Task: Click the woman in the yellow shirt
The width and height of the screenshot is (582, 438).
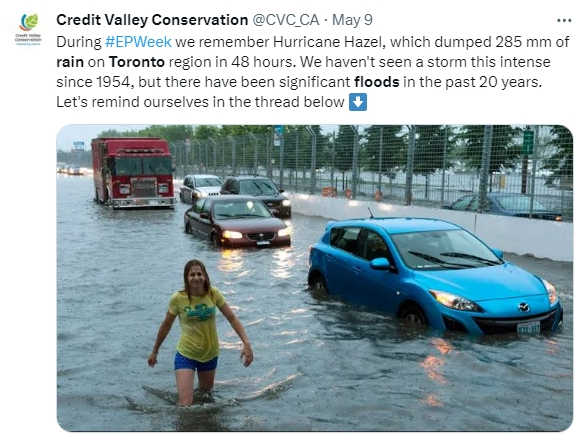Action: coord(199,333)
